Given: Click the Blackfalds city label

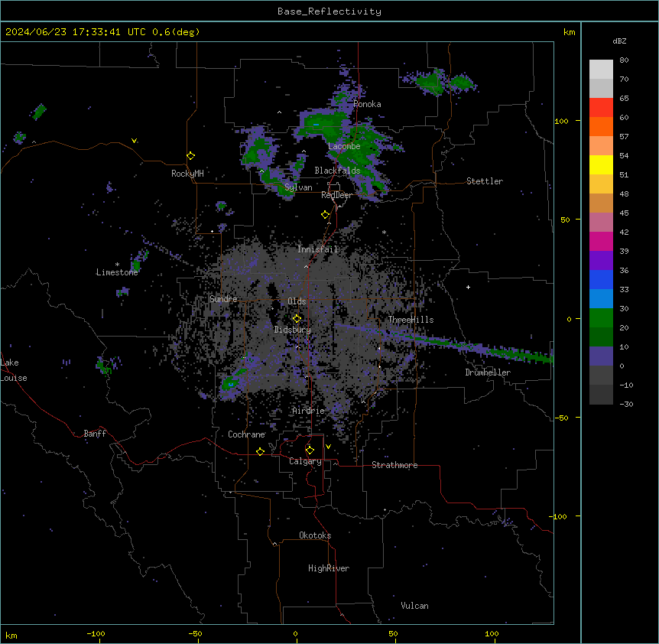Looking at the screenshot, I should (x=337, y=171).
